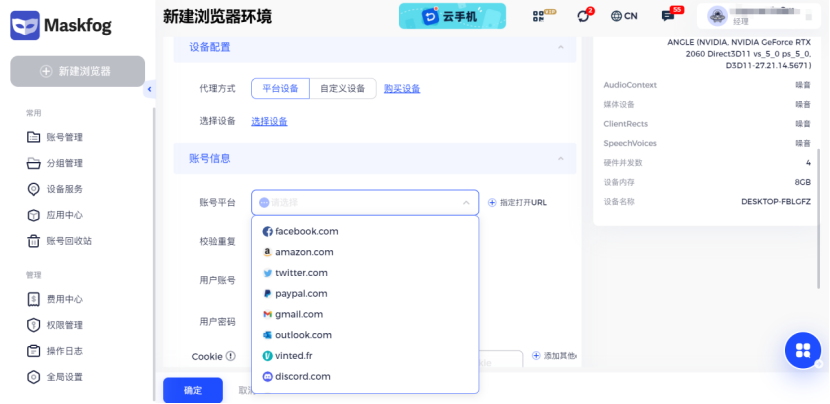Screen dimensions: 830x404
Task: Click the 设备内存 8GB value
Action: (802, 182)
